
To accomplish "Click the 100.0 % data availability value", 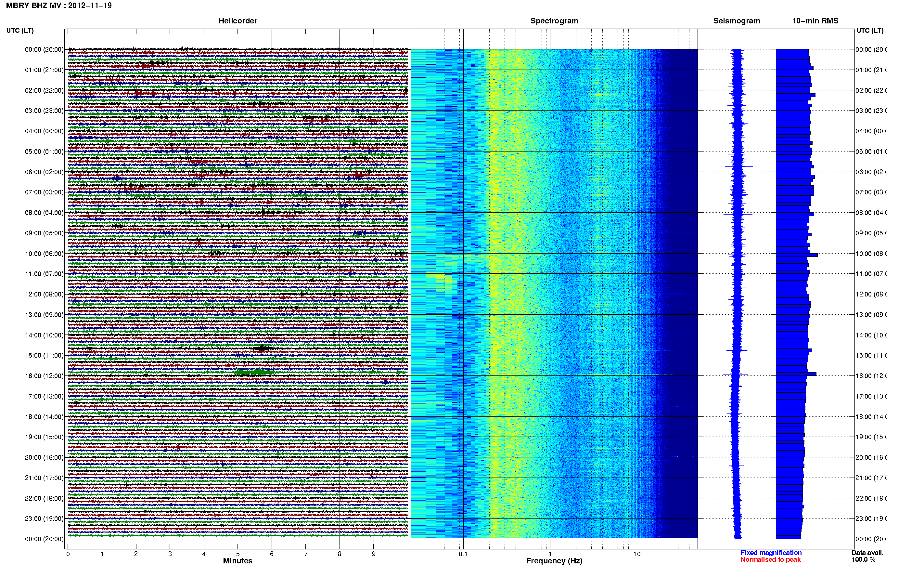I will point(863,559).
